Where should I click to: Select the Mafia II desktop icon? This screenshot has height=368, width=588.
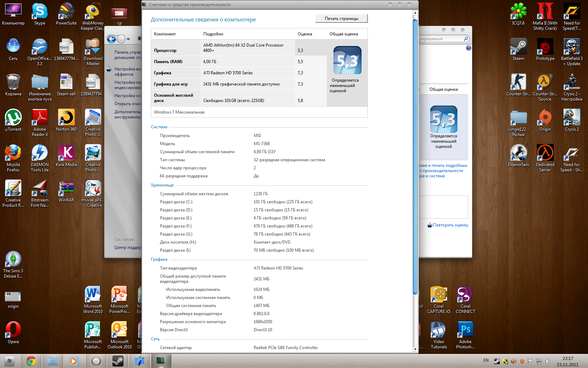click(545, 17)
